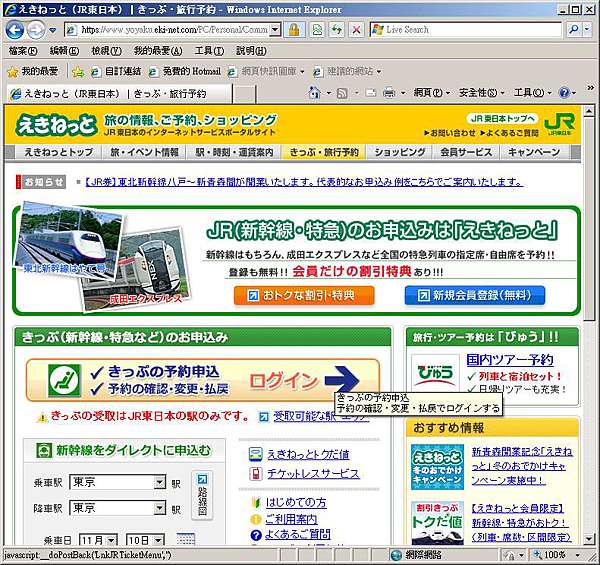This screenshot has width=600, height=565.
Task: Select えきねっとトップ navigation tab
Action: (59, 152)
